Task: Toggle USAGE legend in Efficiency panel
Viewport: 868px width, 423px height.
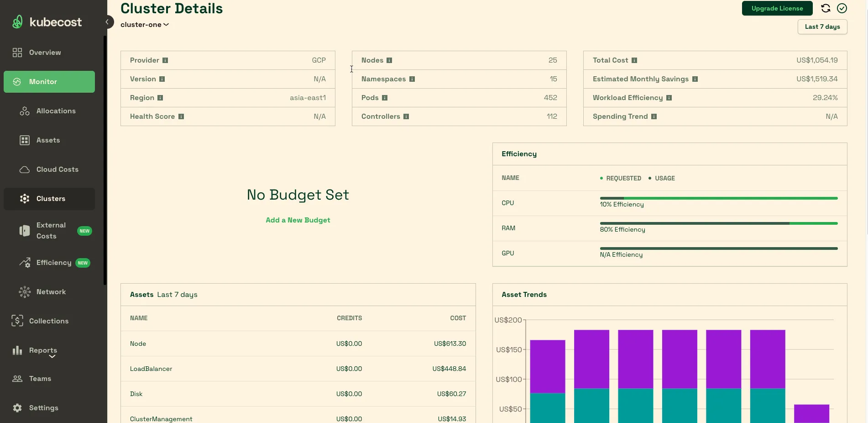Action: (662, 178)
